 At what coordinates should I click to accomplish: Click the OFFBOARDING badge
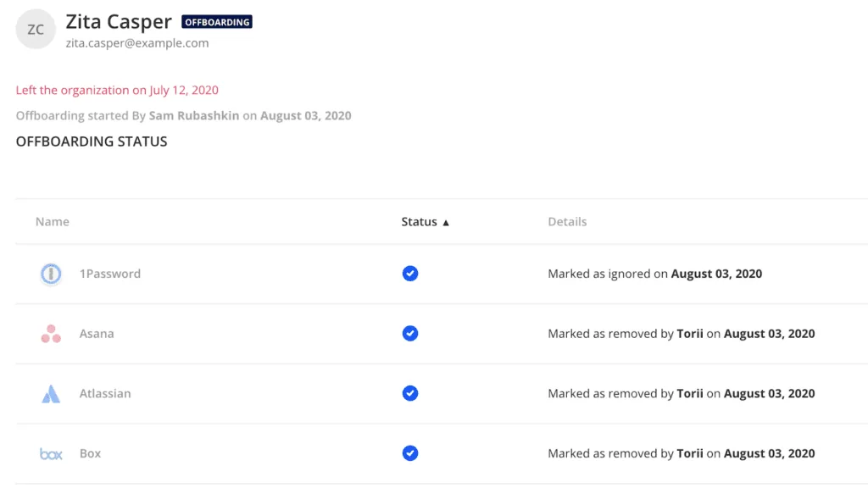click(217, 22)
